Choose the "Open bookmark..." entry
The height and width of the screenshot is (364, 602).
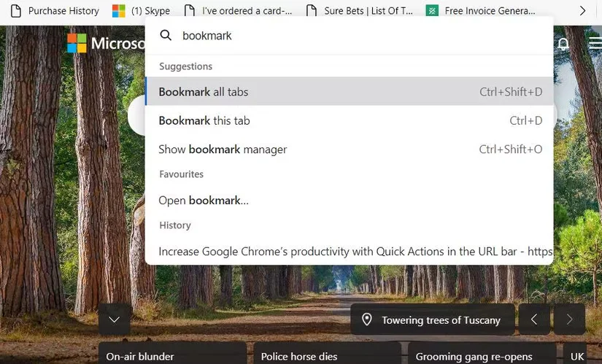[x=349, y=201]
